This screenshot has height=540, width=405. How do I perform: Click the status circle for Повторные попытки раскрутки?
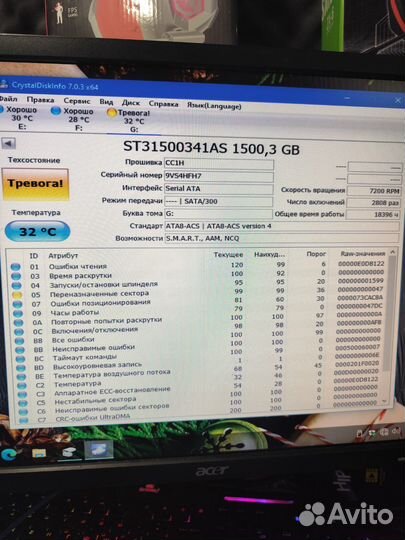(x=18, y=323)
